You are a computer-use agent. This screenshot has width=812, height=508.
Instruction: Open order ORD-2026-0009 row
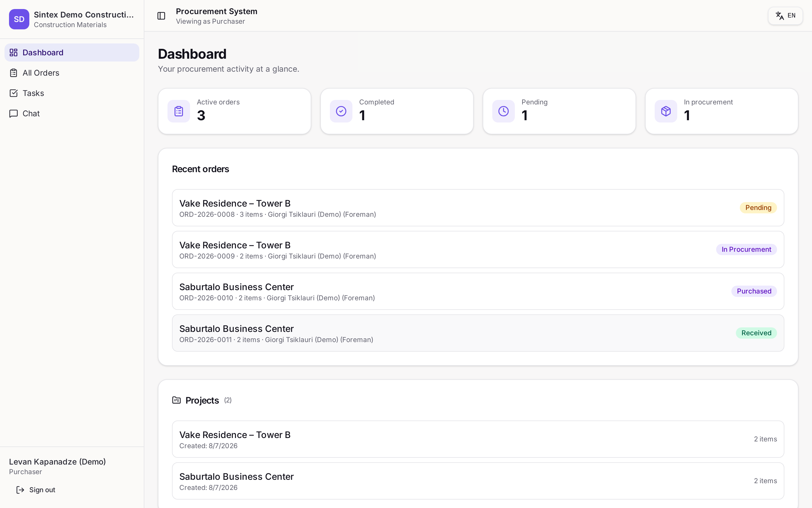coord(478,249)
